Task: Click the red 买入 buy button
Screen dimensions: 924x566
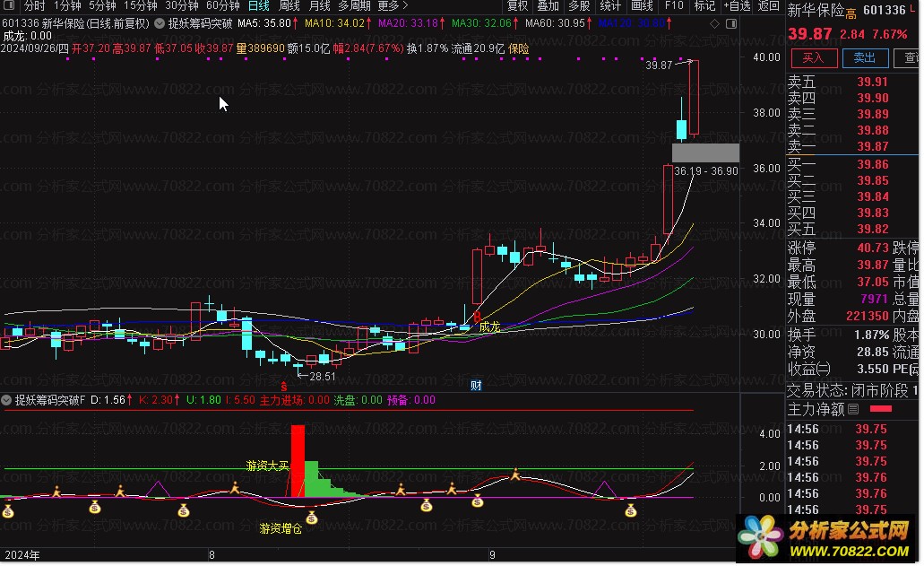Action: (813, 57)
